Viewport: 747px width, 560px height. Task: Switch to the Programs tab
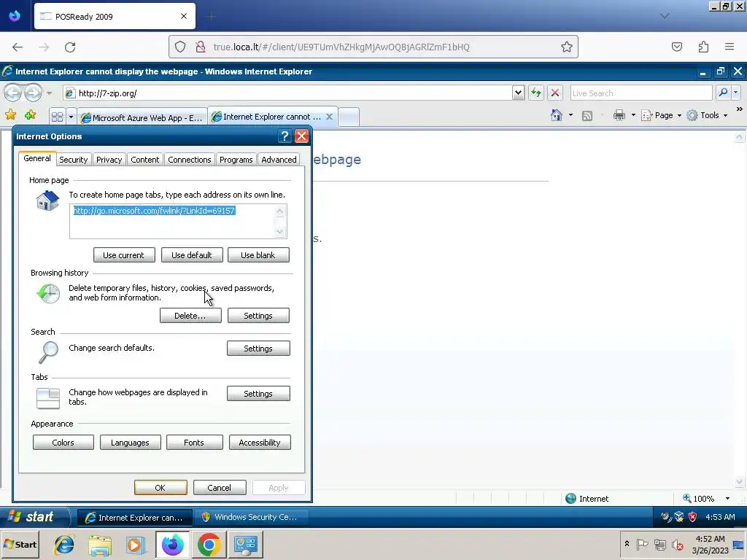coord(236,160)
